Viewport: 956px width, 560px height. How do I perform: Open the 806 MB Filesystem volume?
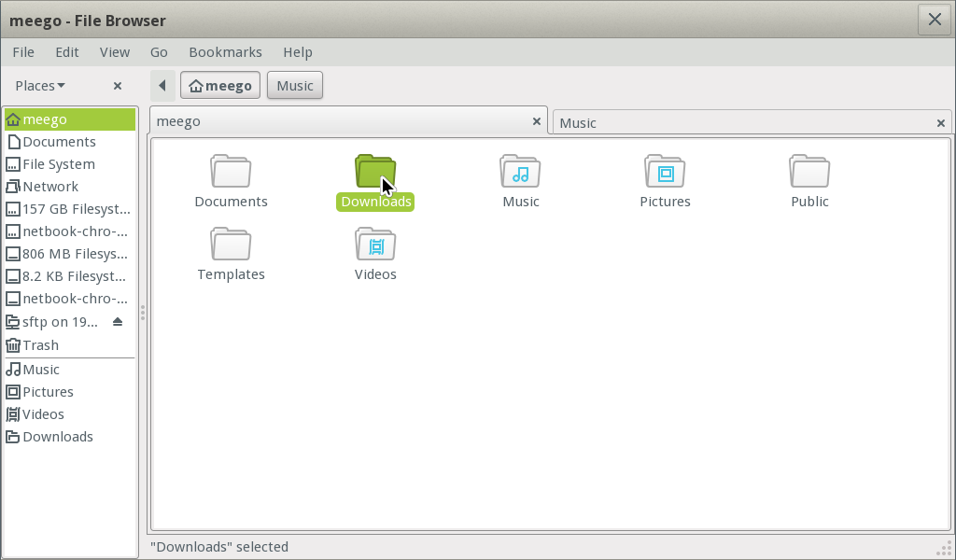point(70,254)
